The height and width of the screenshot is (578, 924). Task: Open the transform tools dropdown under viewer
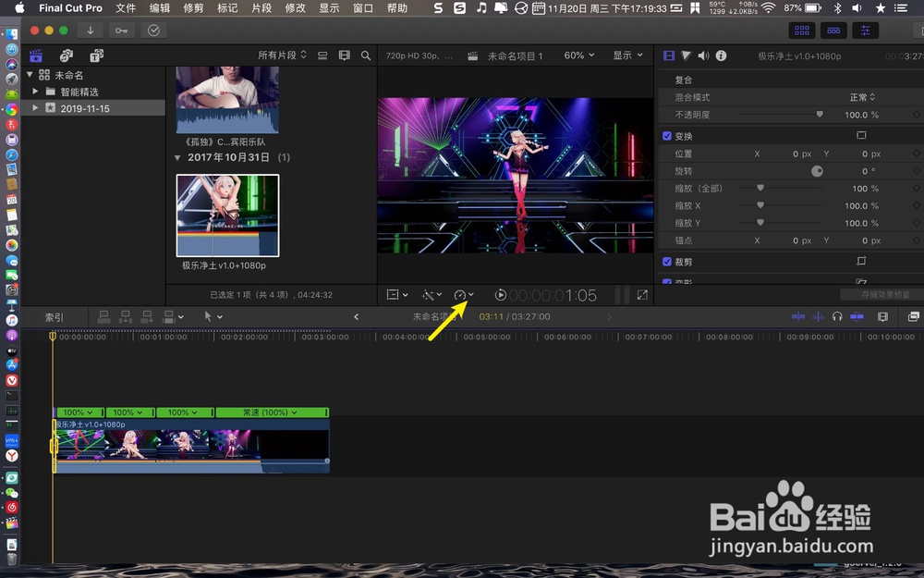click(x=397, y=295)
